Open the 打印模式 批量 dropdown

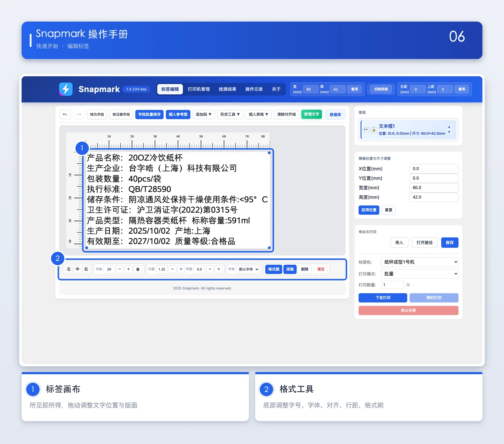click(420, 274)
